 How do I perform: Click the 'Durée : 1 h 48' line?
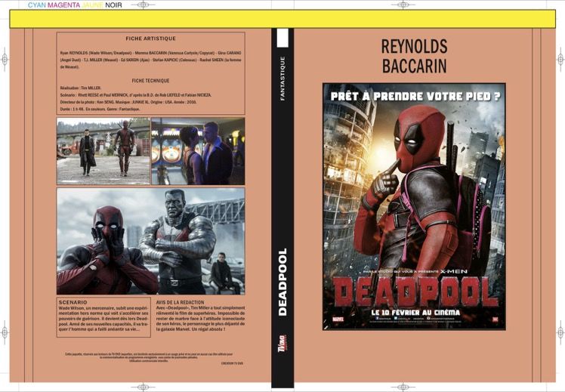tap(100, 109)
